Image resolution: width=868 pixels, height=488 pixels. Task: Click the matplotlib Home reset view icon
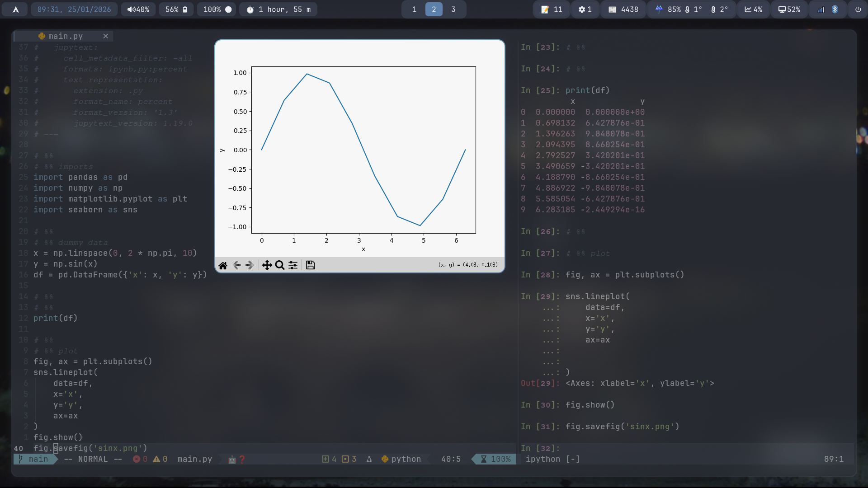(223, 265)
